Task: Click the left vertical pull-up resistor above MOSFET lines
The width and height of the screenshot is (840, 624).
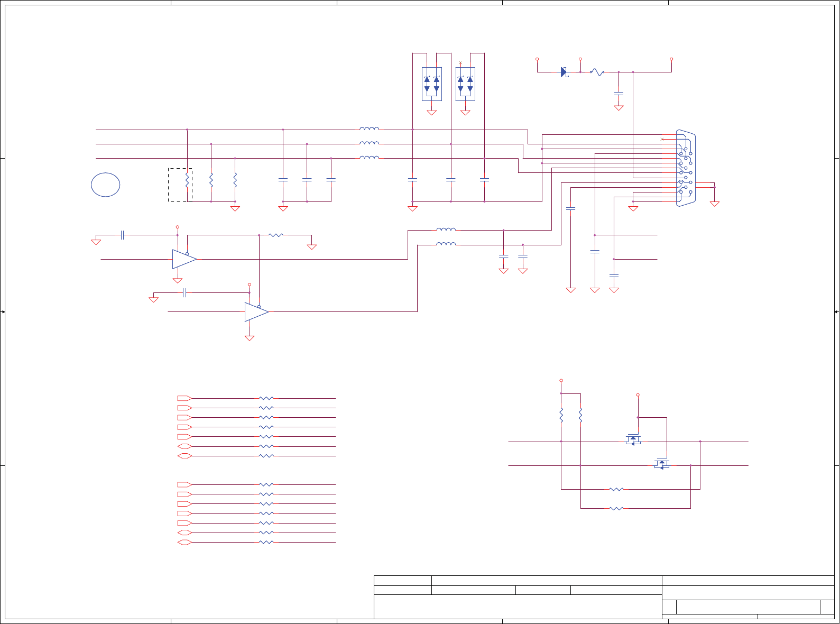Action: pyautogui.click(x=561, y=415)
